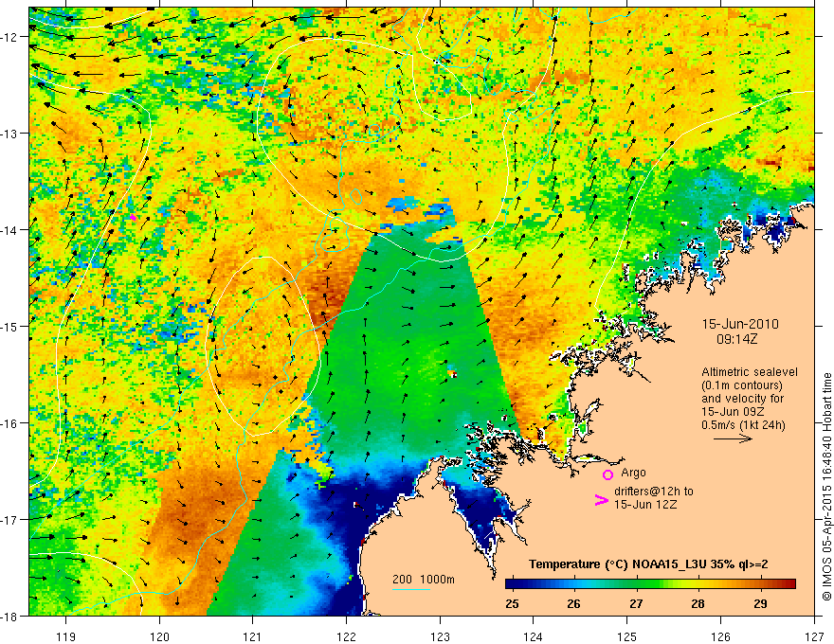
Task: Click the color bar label '29'
Action: coord(760,603)
